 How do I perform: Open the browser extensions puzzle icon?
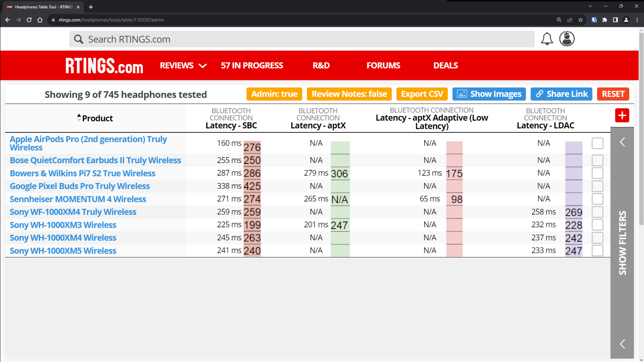604,20
